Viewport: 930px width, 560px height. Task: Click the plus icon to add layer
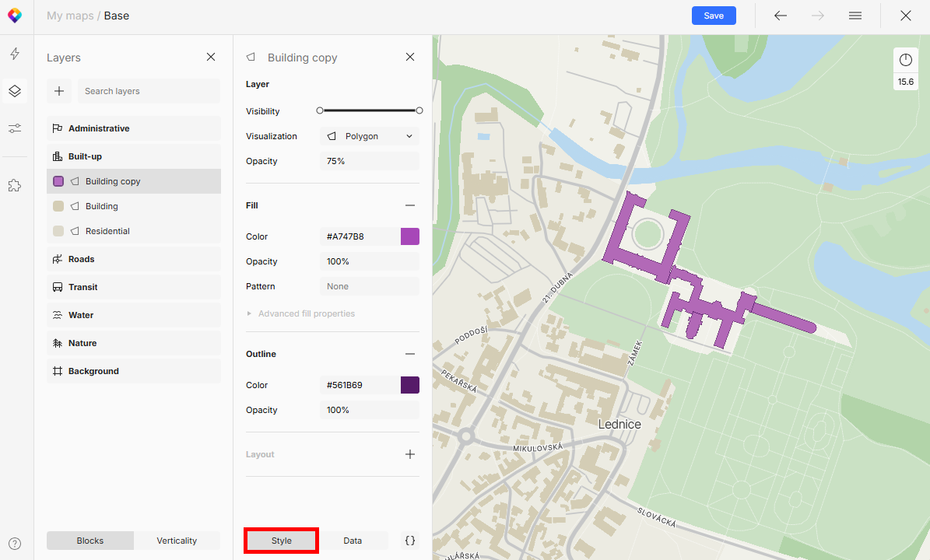click(x=59, y=91)
